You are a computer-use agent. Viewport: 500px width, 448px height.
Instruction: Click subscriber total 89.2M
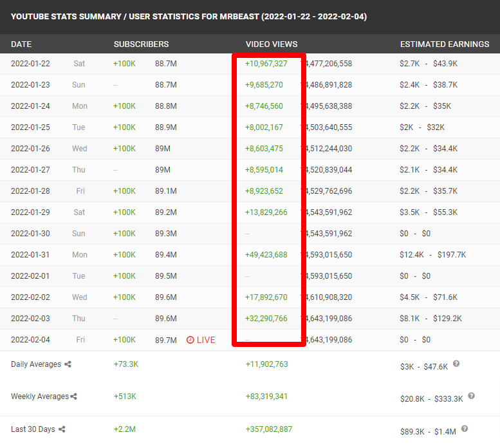[166, 212]
